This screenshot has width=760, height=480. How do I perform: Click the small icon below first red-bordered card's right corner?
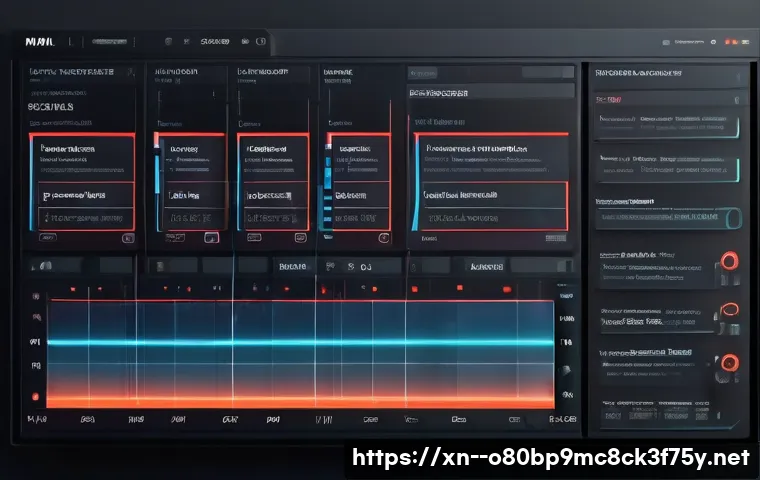click(127, 239)
